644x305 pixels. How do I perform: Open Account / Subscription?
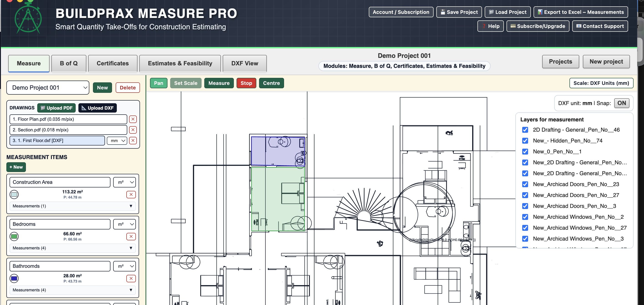[x=401, y=12]
